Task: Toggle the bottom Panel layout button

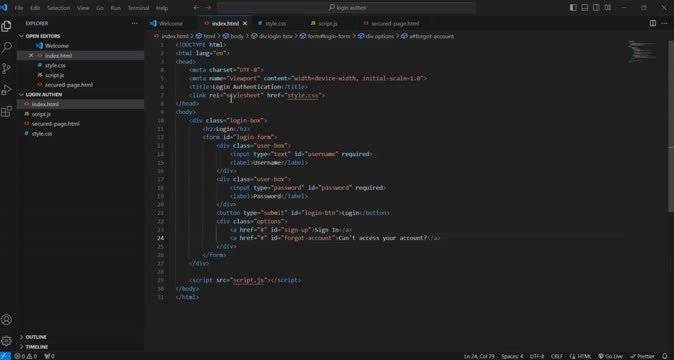Action: (x=585, y=8)
